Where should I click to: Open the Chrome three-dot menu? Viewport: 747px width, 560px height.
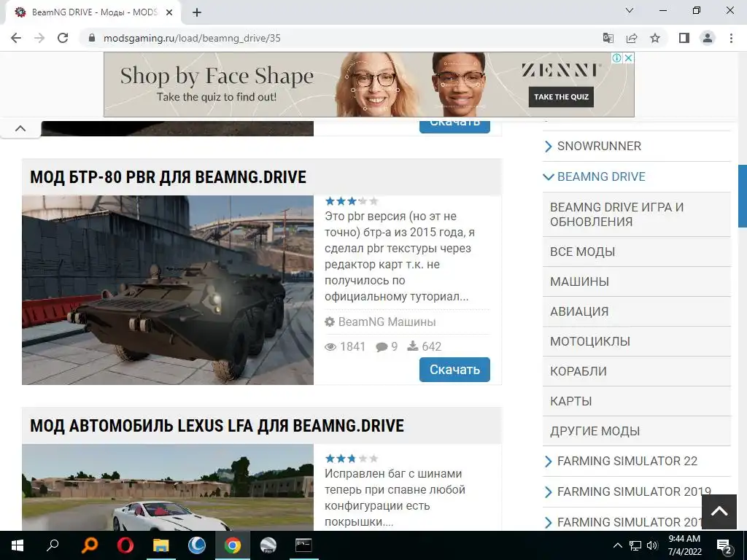pos(731,38)
